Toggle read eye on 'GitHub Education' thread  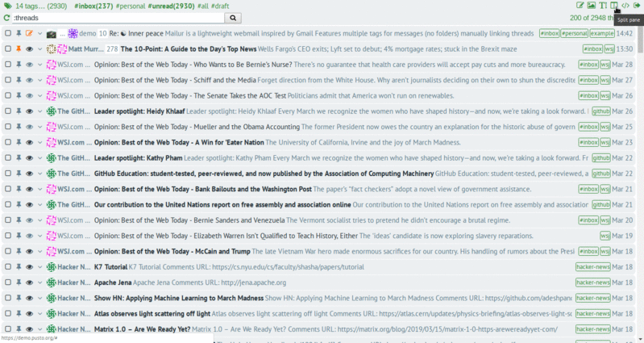point(29,174)
